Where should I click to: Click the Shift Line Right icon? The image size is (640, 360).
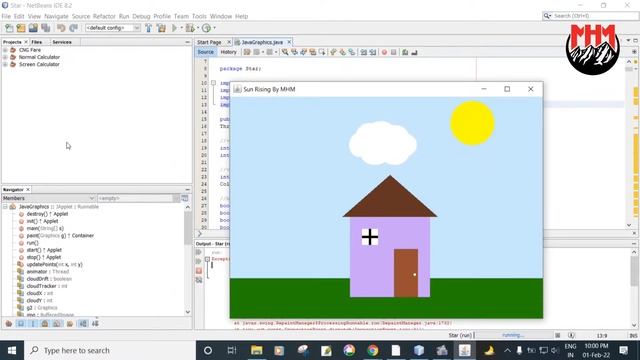(x=373, y=52)
